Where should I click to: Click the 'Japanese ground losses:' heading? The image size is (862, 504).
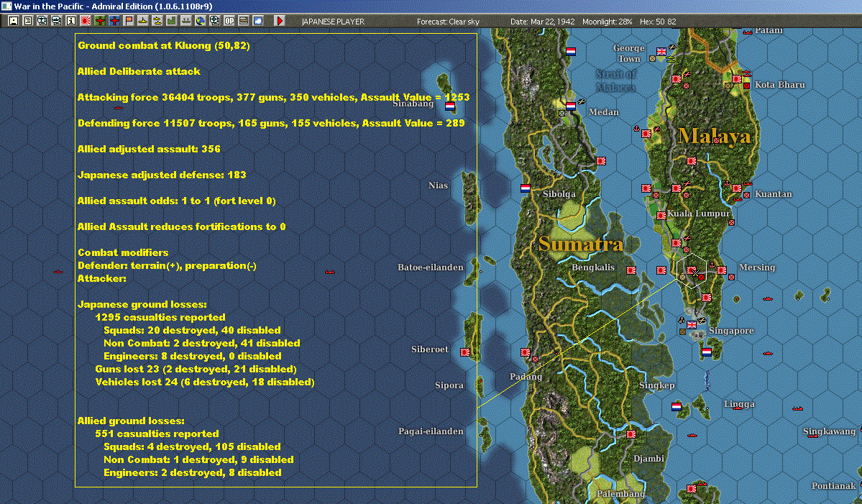(142, 304)
